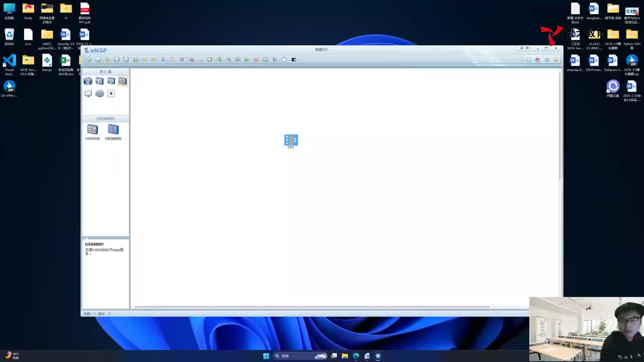Viewport: 644px width, 362px height.
Task: Click the weather widget on the taskbar
Action: (x=11, y=355)
